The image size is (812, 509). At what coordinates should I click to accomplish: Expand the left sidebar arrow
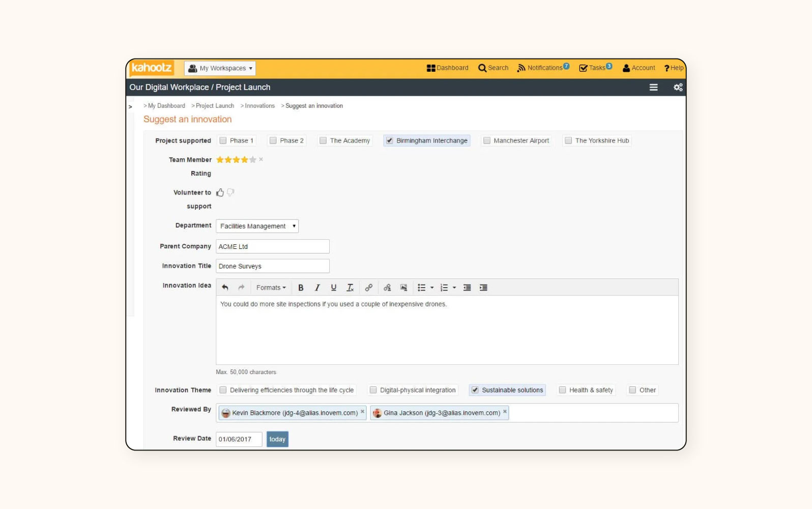(x=130, y=107)
